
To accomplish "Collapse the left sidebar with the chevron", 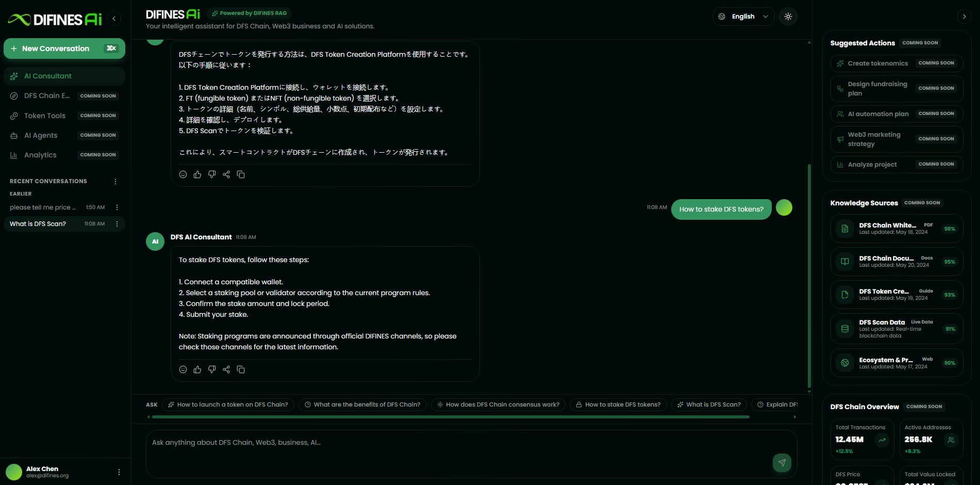I will click(x=114, y=19).
